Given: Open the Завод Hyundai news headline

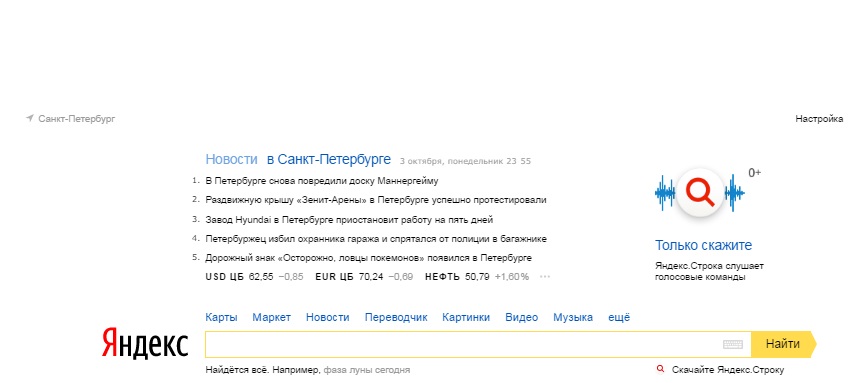Looking at the screenshot, I should [x=349, y=220].
